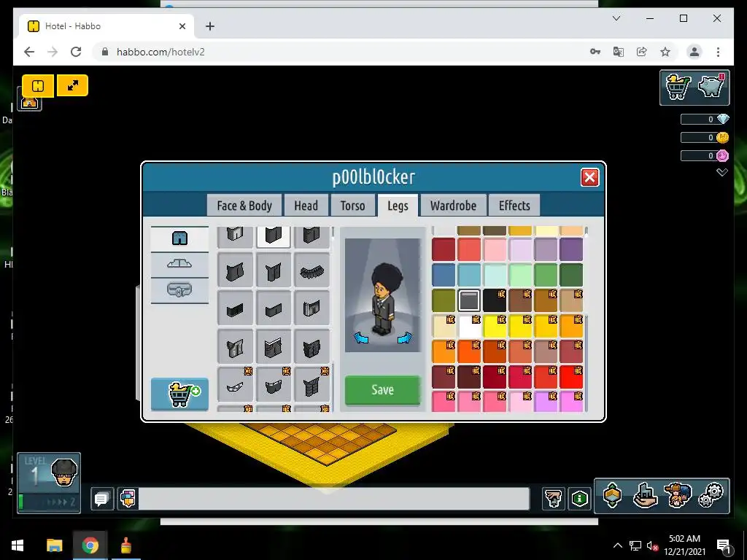Image resolution: width=747 pixels, height=560 pixels.
Task: Pick the dark red color swatch
Action: point(444,249)
